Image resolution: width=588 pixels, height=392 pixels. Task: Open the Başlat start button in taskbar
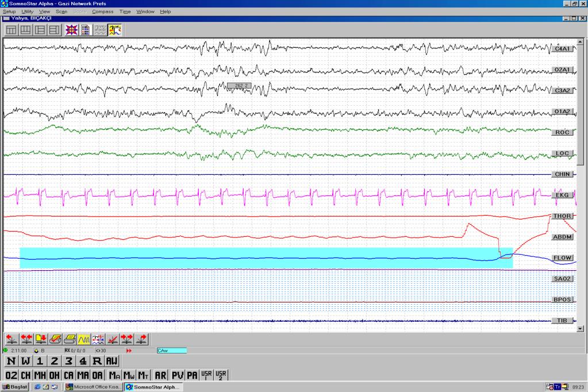tap(16, 387)
